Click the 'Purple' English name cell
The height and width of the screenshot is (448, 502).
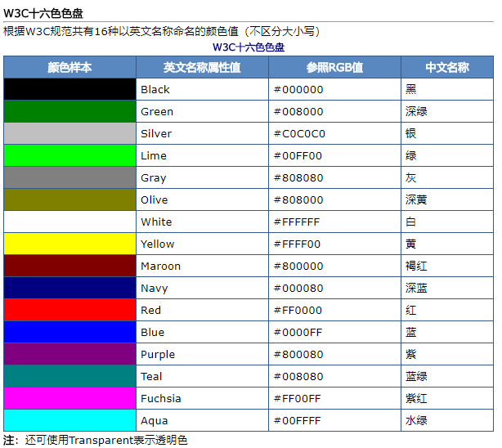click(203, 355)
